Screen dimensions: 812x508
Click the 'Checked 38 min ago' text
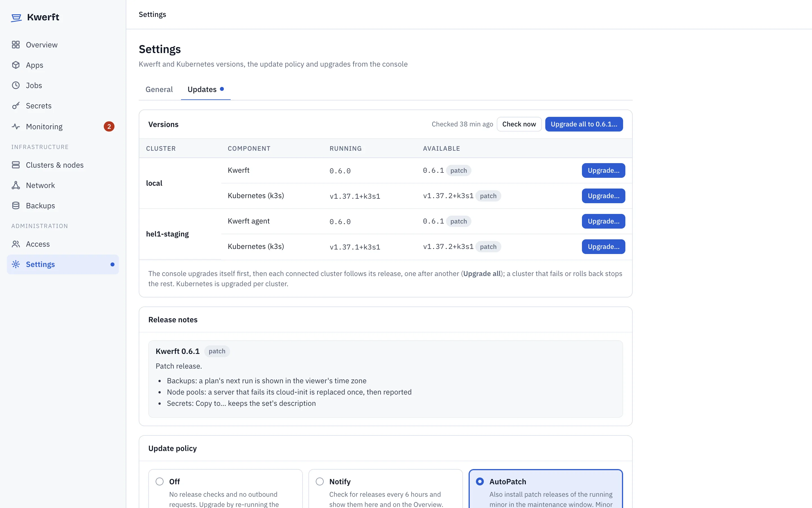(x=462, y=124)
